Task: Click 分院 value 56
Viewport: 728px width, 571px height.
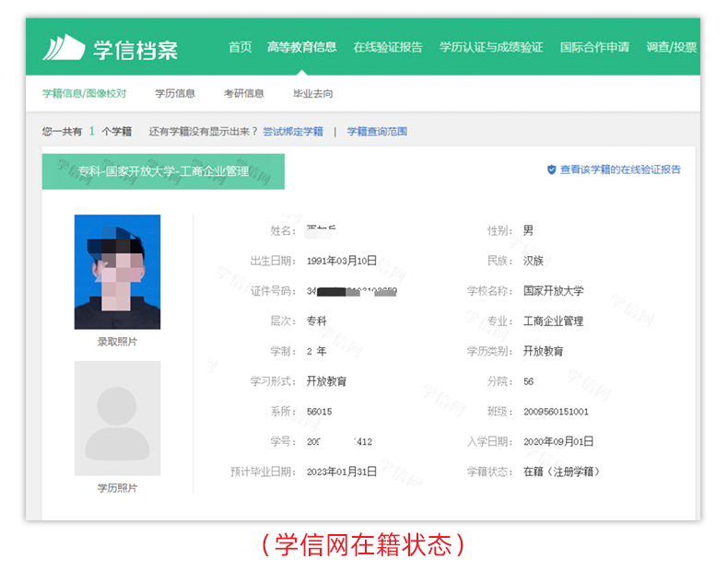Action: pyautogui.click(x=528, y=382)
